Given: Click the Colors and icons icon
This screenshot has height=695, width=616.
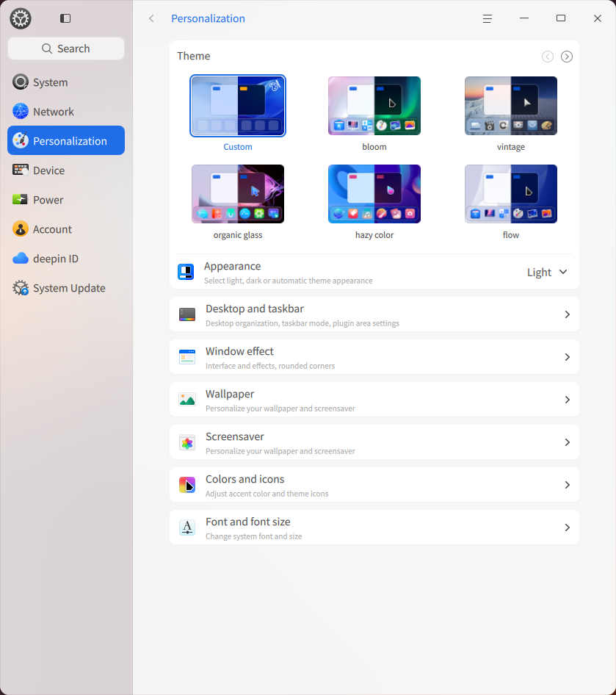Looking at the screenshot, I should click(x=187, y=485).
